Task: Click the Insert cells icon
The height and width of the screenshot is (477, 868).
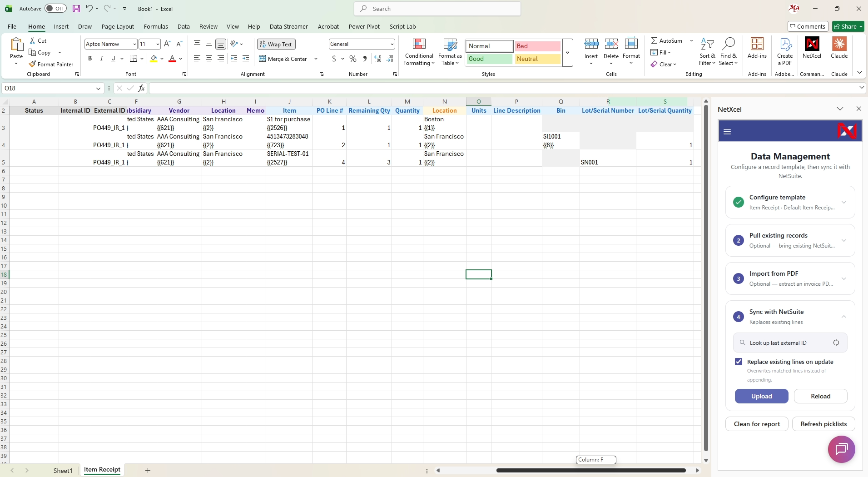Action: click(x=591, y=44)
